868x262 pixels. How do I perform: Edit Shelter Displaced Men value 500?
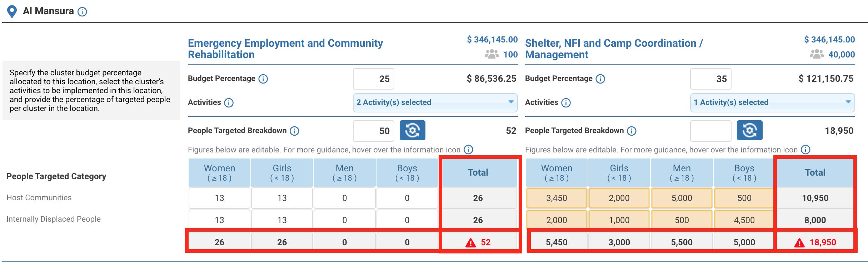[x=682, y=220]
